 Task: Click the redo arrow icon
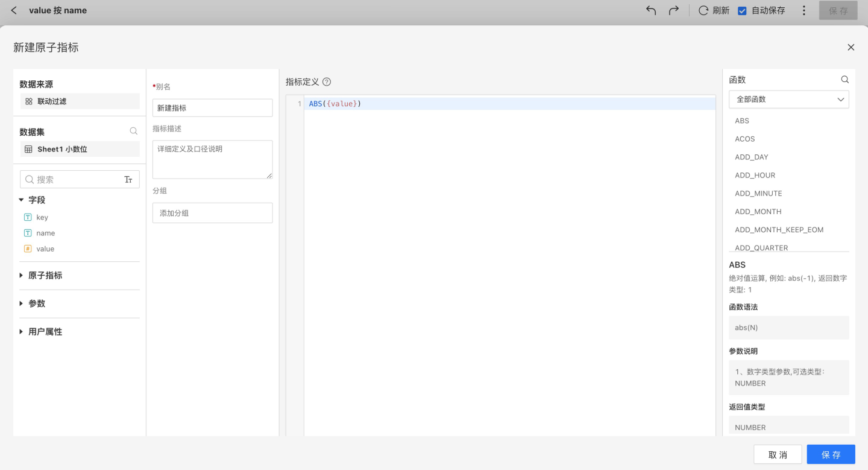674,10
